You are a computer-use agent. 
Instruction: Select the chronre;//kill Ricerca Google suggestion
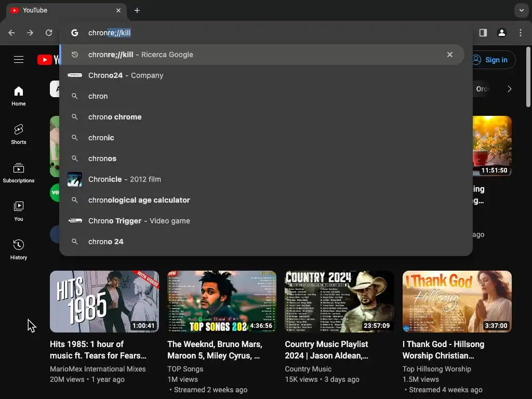coord(262,55)
